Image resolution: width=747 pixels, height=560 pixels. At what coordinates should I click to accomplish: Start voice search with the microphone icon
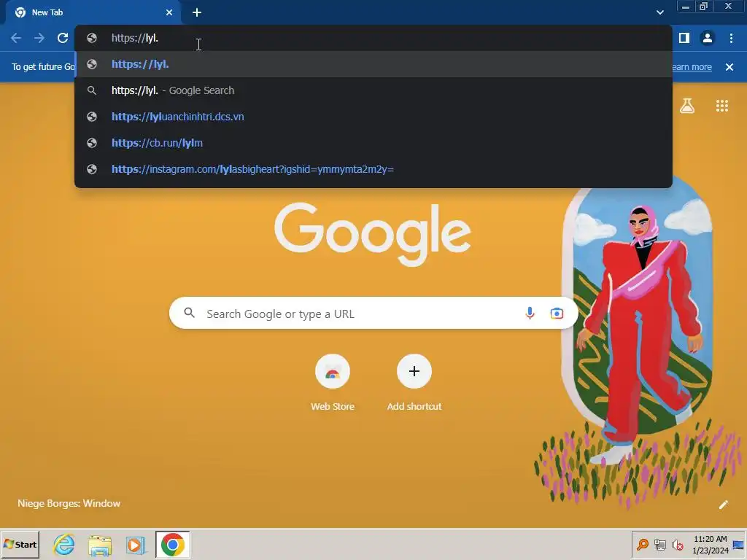530,313
